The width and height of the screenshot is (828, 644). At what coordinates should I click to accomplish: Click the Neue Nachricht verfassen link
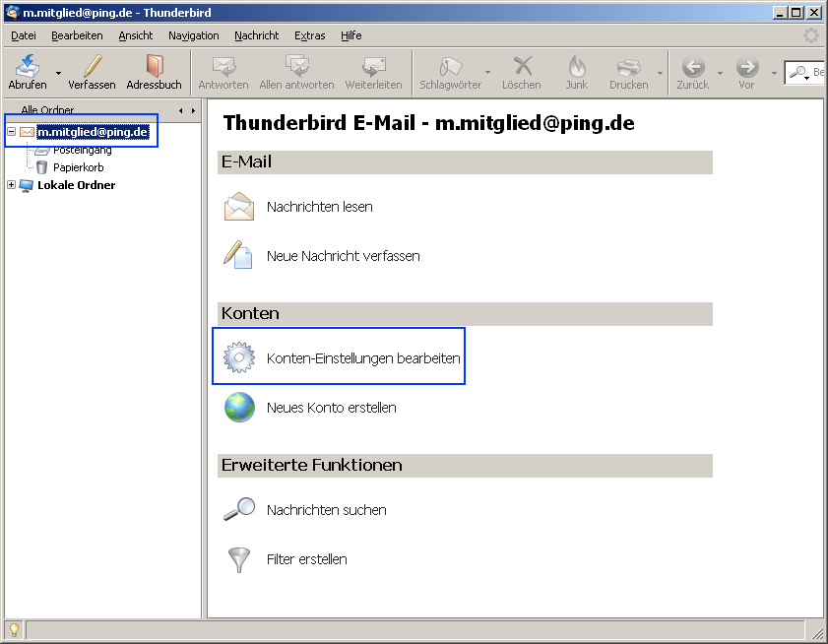(343, 256)
